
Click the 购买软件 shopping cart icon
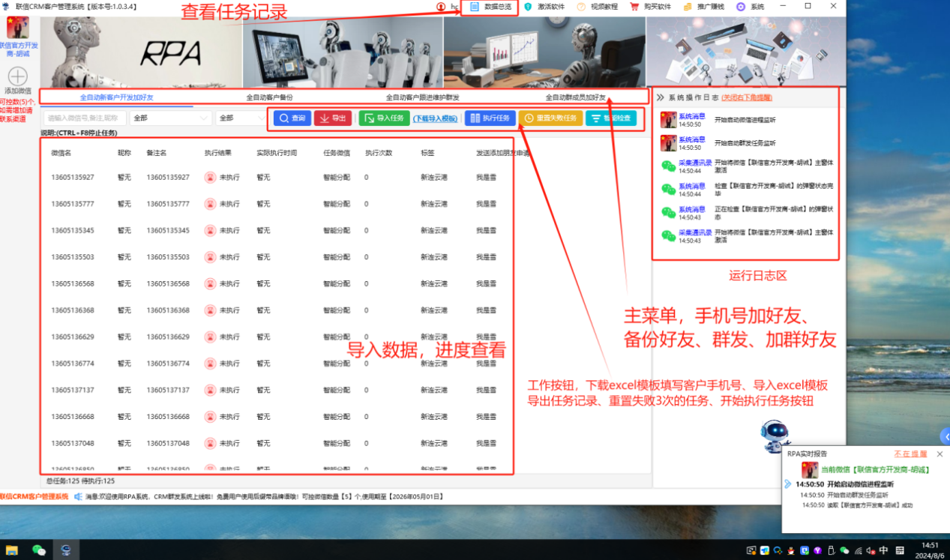[x=634, y=6]
